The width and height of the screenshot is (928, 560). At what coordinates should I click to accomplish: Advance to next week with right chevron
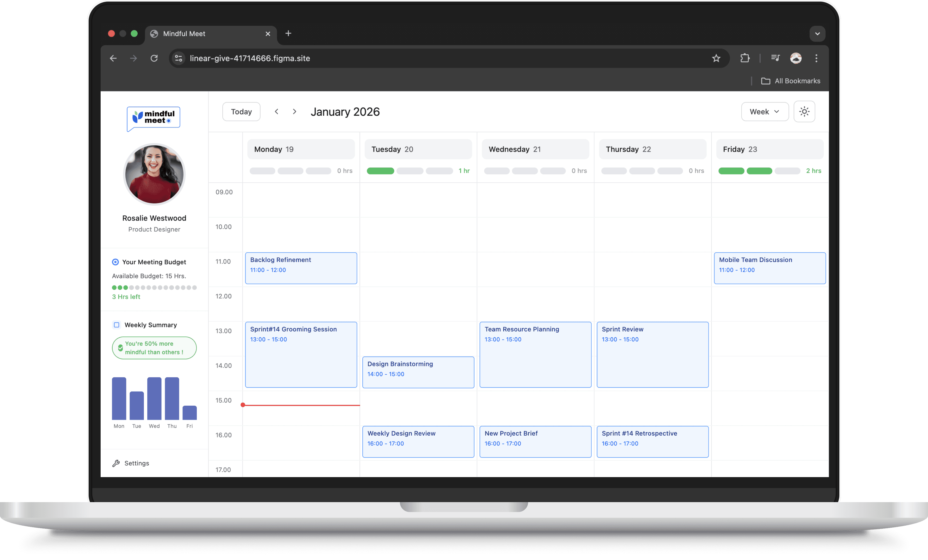pos(295,112)
